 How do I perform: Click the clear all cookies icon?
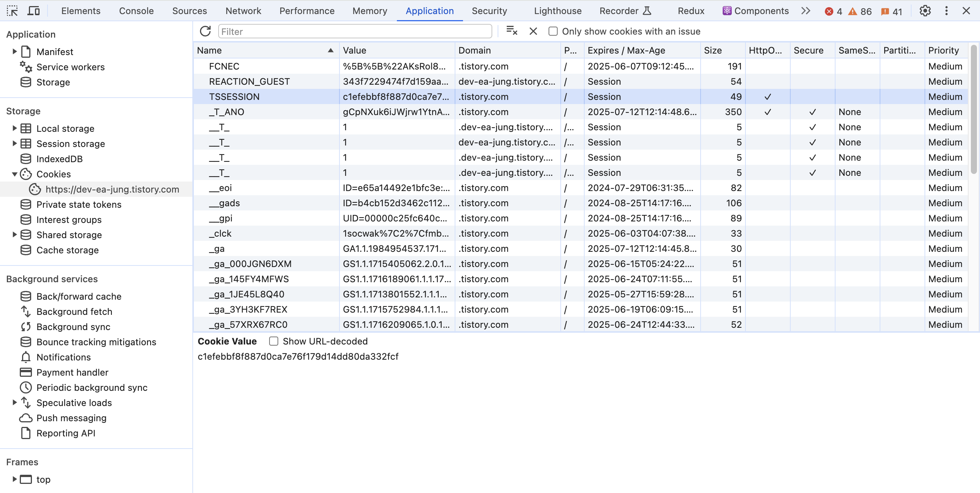[512, 31]
